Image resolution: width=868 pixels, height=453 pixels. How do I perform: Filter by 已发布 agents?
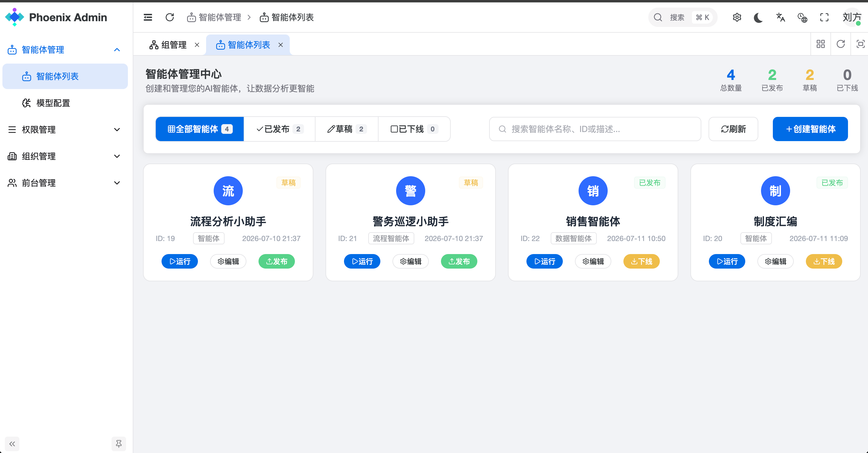tap(280, 129)
